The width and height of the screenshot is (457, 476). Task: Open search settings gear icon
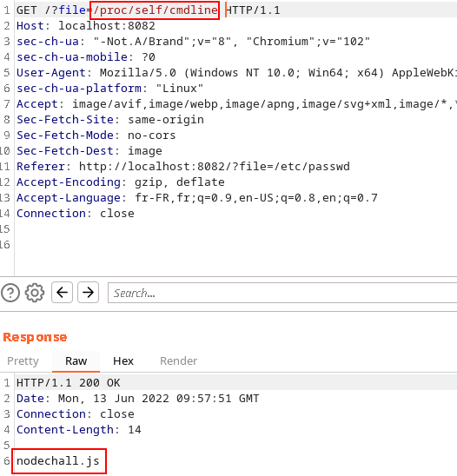point(35,293)
